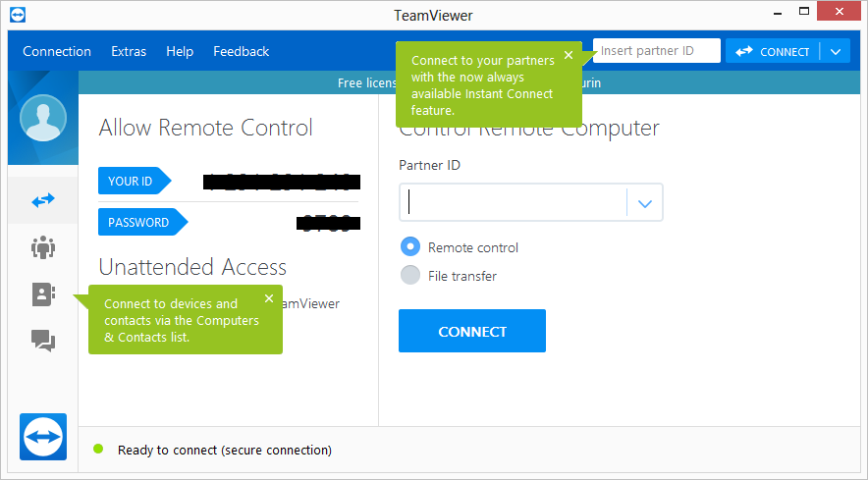Click the Remote Control arrows sidebar icon
Viewport: 868px width, 480px height.
(x=42, y=200)
